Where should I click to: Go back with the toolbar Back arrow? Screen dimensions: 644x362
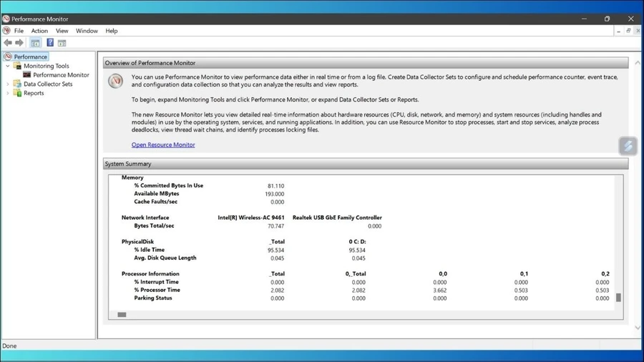click(x=8, y=43)
